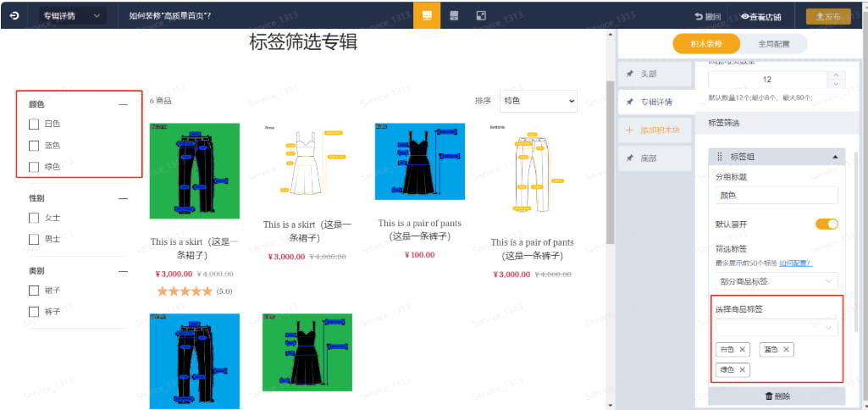Collapse the 性别 filter group

coord(123,198)
